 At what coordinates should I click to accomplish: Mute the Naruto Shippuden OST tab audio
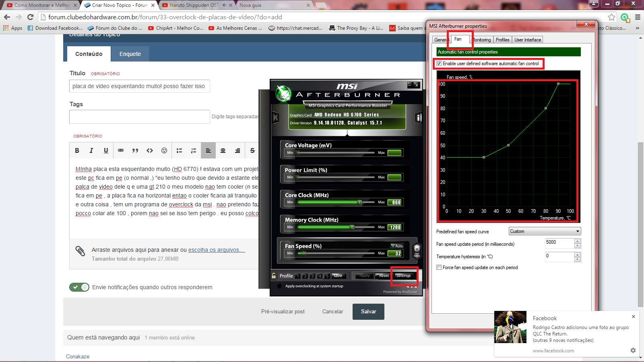point(224,5)
